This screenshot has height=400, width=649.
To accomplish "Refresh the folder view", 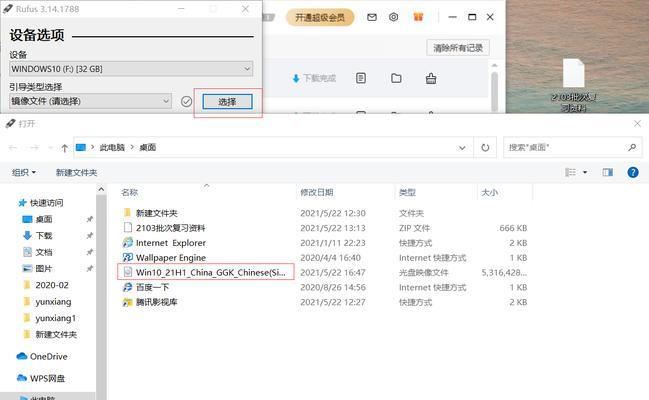I will click(x=485, y=147).
